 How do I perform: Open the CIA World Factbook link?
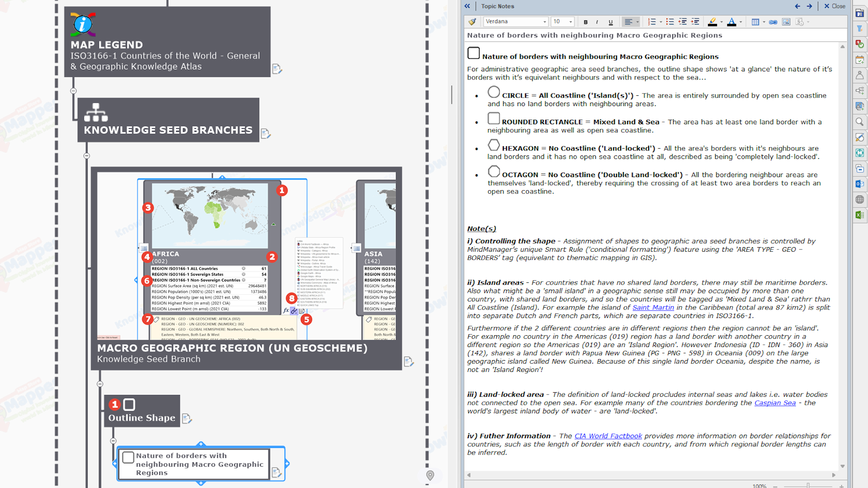click(608, 436)
